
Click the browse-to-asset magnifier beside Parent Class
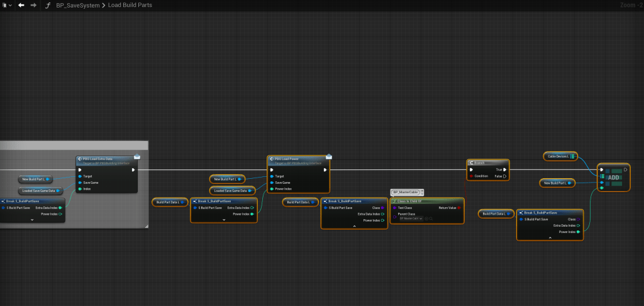pyautogui.click(x=431, y=218)
